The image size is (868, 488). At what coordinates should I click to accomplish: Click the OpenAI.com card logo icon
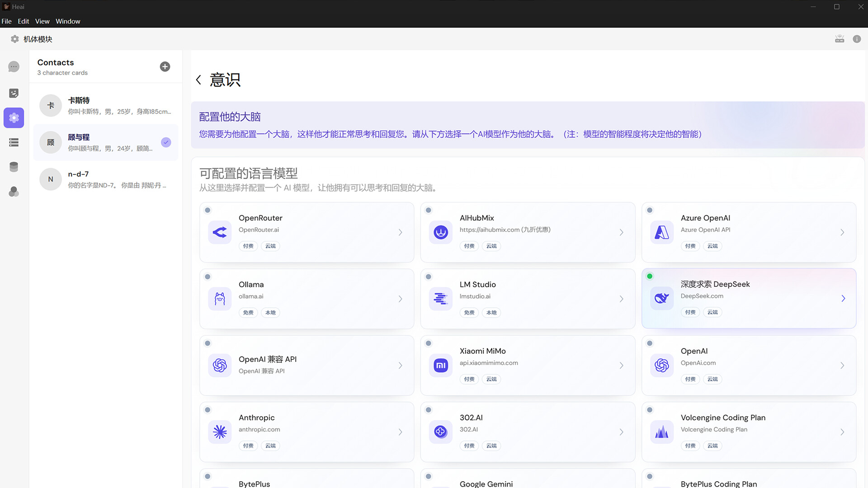click(662, 365)
